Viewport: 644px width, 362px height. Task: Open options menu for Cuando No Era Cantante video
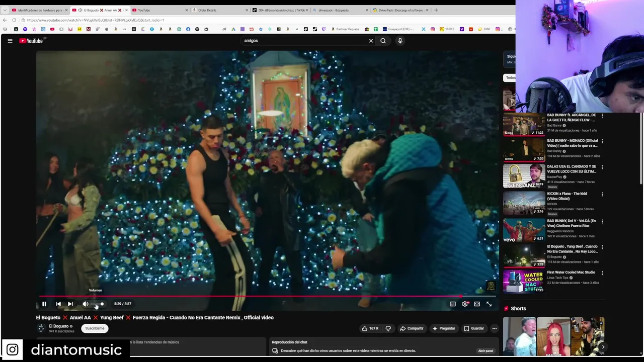coord(602,247)
